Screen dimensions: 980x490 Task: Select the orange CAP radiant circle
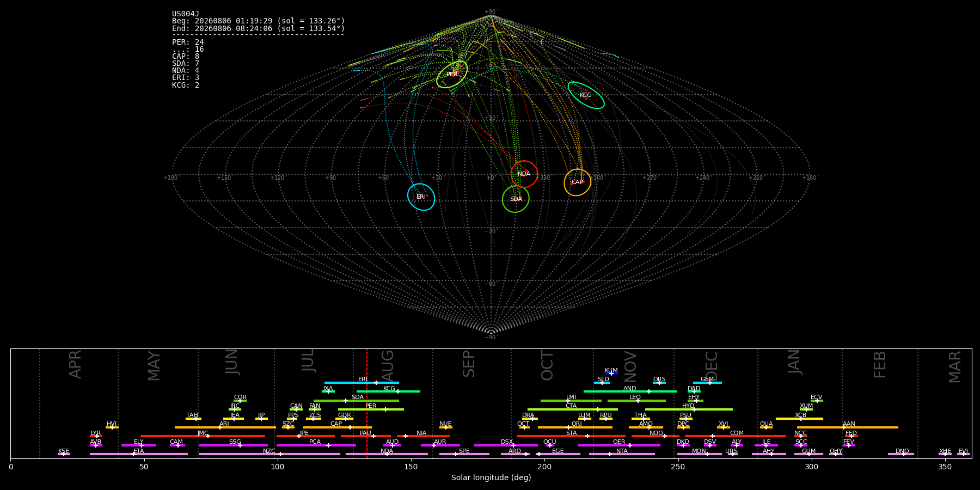(577, 182)
